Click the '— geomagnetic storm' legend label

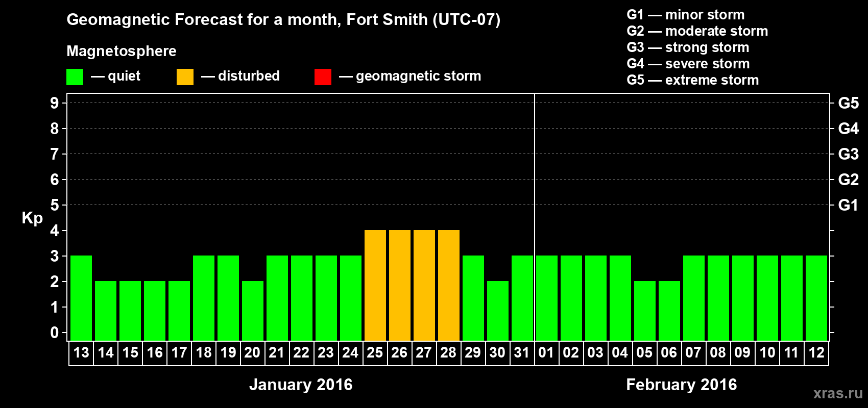(410, 76)
